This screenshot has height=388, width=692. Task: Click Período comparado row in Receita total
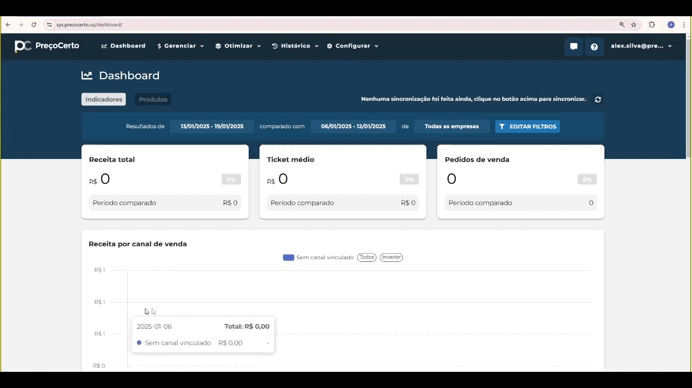pyautogui.click(x=165, y=203)
